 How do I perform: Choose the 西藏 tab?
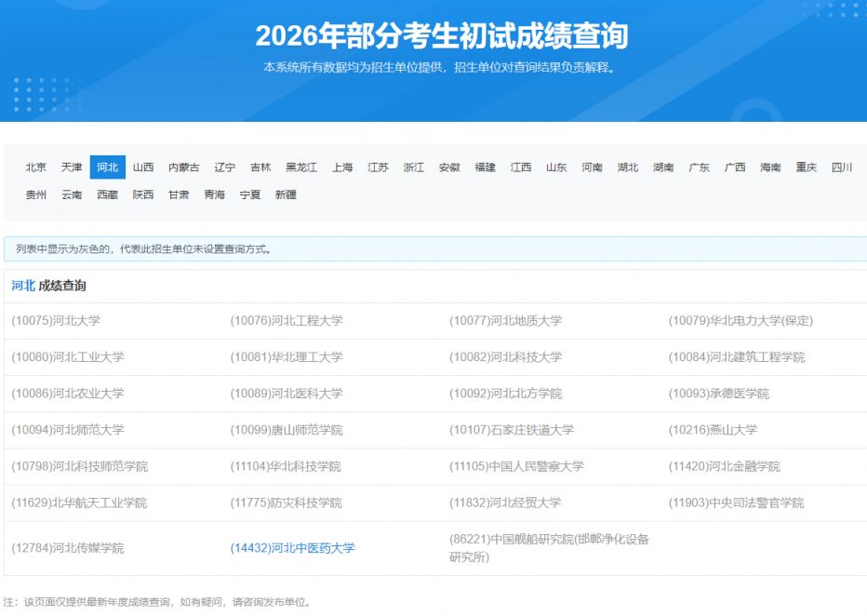(107, 194)
